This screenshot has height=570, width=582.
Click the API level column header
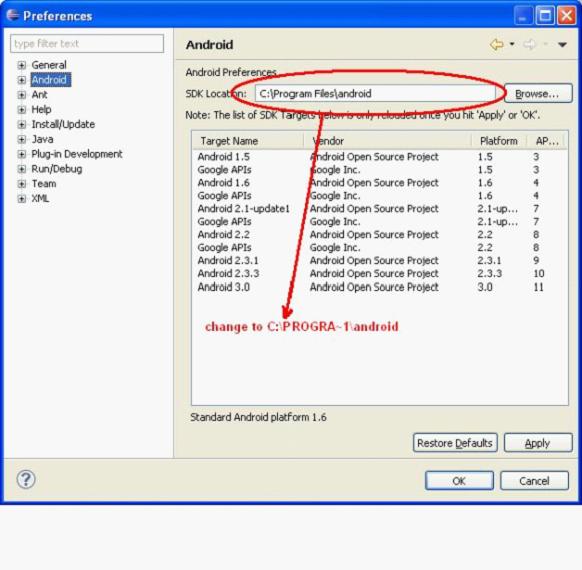(547, 141)
